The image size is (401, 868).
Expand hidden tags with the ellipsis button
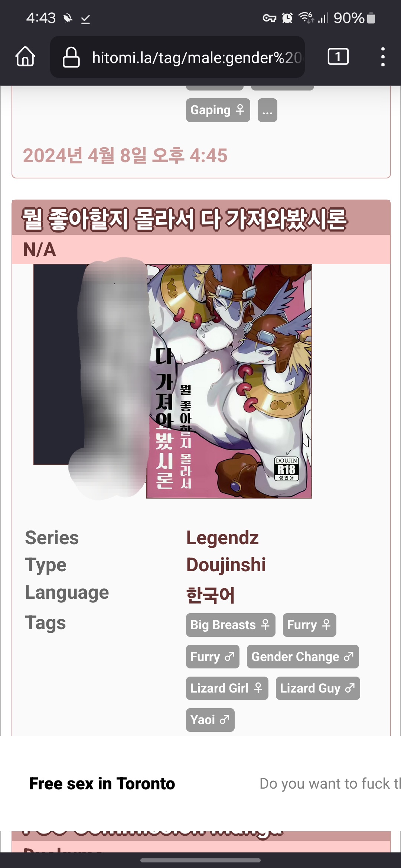(x=267, y=110)
